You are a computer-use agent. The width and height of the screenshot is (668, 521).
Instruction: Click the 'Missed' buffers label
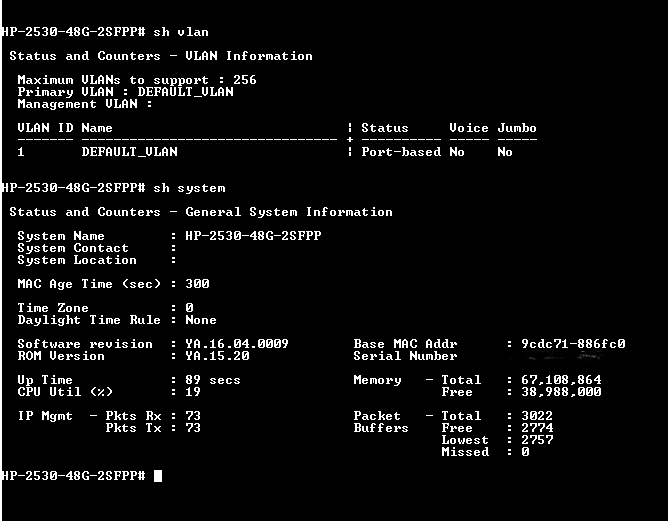pyautogui.click(x=465, y=452)
